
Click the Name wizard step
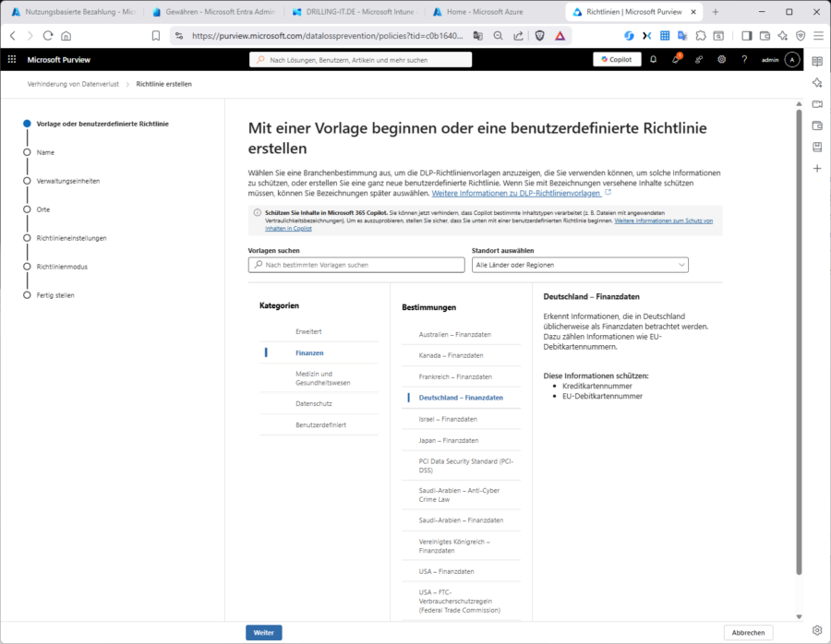pos(45,152)
